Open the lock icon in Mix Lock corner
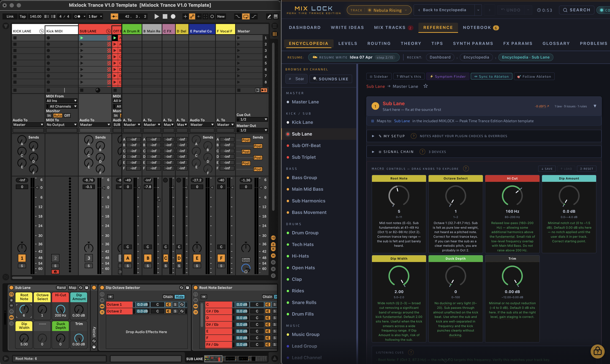The image size is (610, 364). point(597,351)
